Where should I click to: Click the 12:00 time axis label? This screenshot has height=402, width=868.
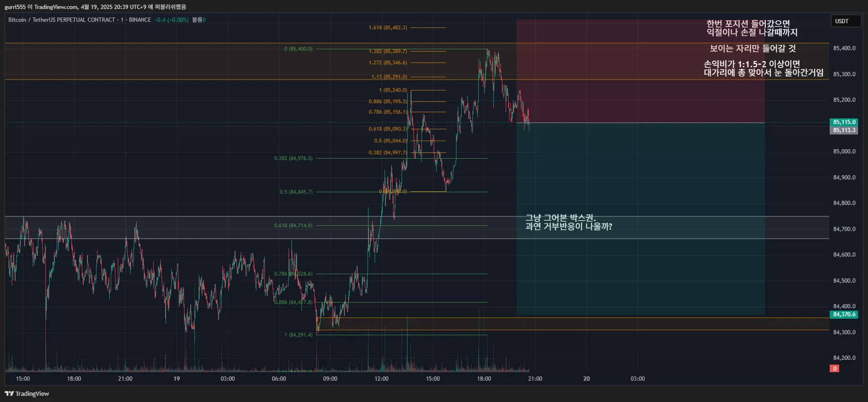click(x=382, y=379)
